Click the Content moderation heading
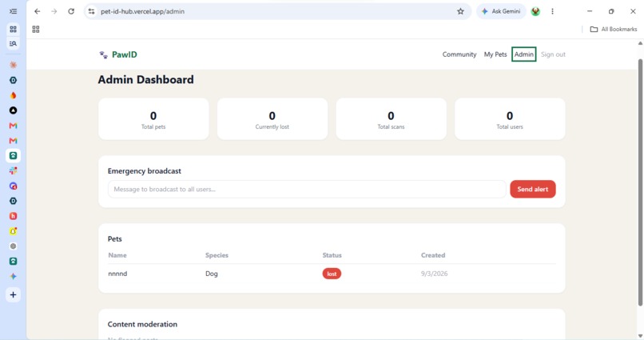The height and width of the screenshot is (340, 644). click(142, 324)
